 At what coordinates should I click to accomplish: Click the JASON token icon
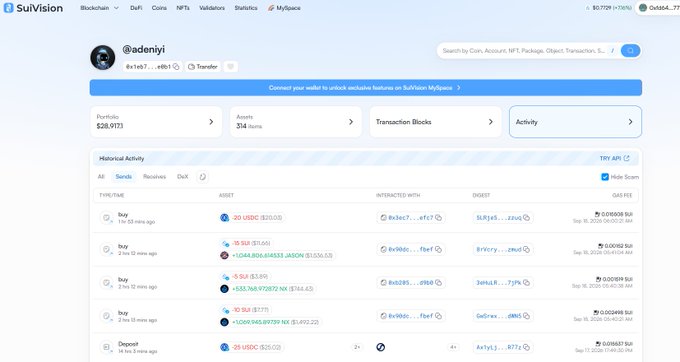pos(224,255)
